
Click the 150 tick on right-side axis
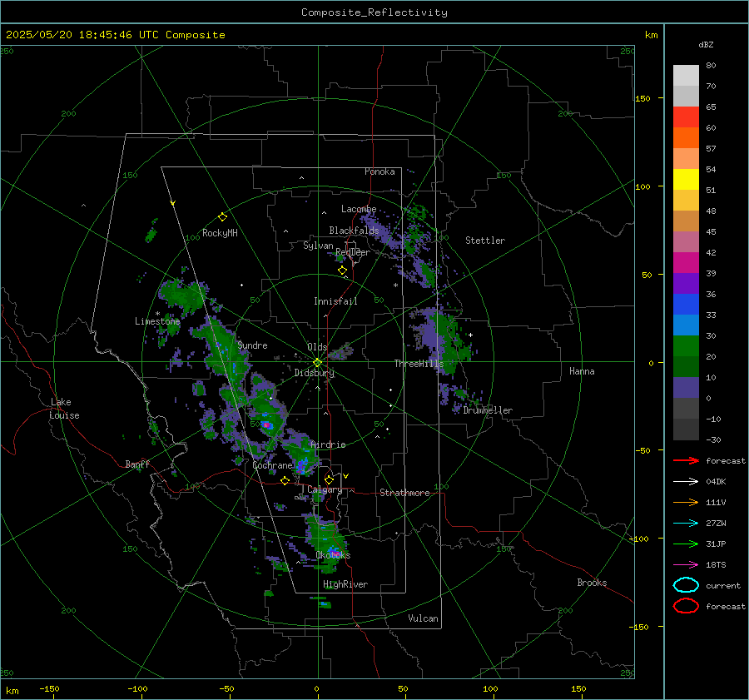click(642, 98)
